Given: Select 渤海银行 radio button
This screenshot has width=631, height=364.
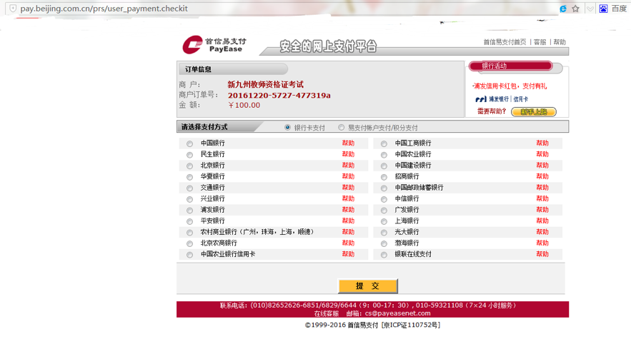Looking at the screenshot, I should pos(384,243).
